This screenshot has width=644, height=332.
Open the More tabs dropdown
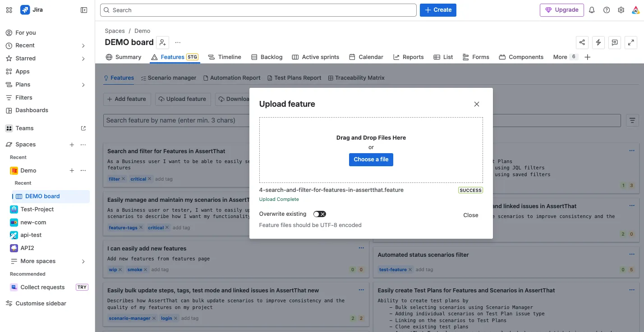point(565,57)
